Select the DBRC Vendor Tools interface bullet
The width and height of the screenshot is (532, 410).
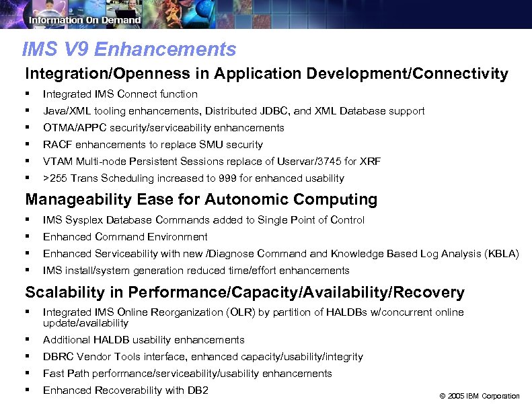coord(203,357)
